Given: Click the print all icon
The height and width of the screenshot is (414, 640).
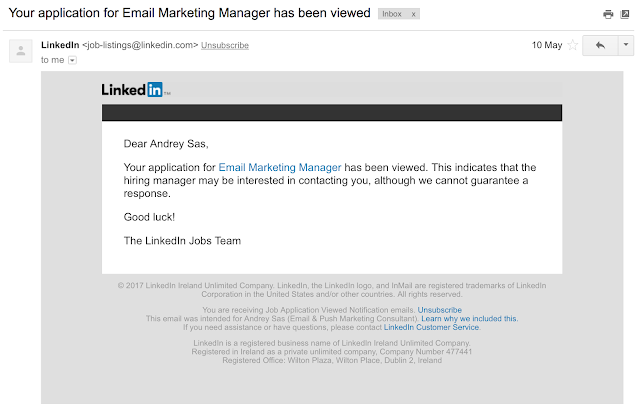Looking at the screenshot, I should [608, 14].
